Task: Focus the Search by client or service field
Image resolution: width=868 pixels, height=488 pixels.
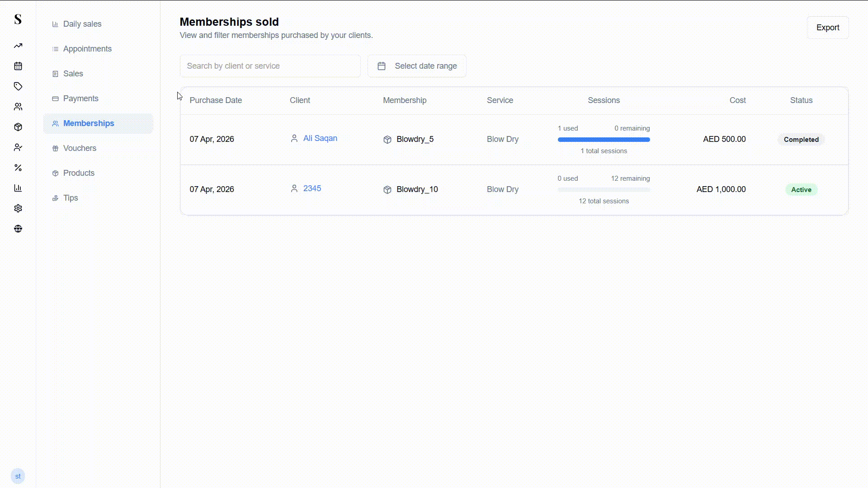Action: (x=270, y=66)
